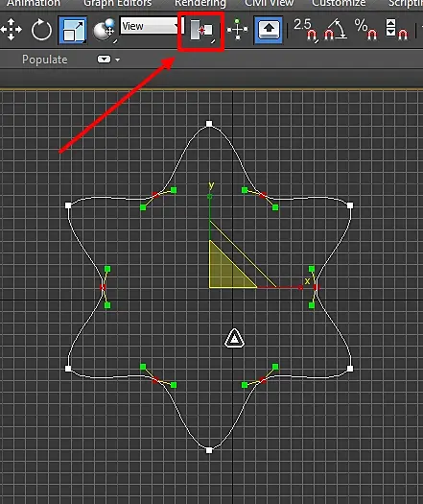Toggle the Spinner Snap icon

[x=396, y=30]
